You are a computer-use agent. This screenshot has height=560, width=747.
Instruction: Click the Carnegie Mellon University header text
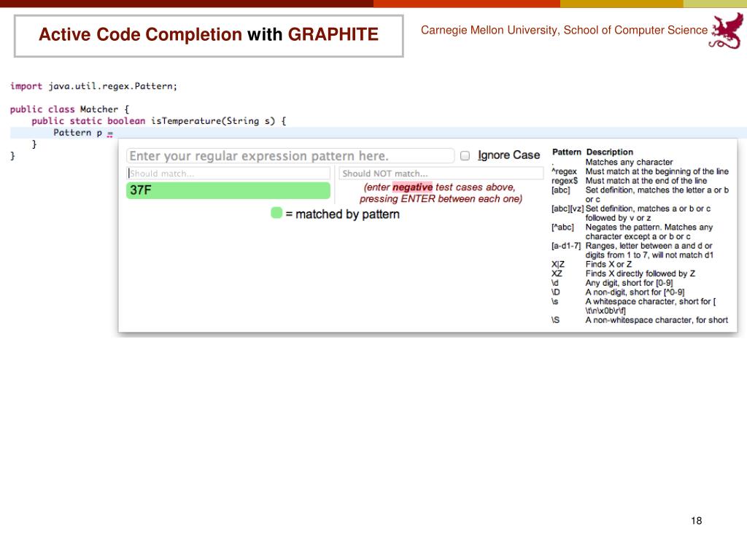tap(564, 30)
